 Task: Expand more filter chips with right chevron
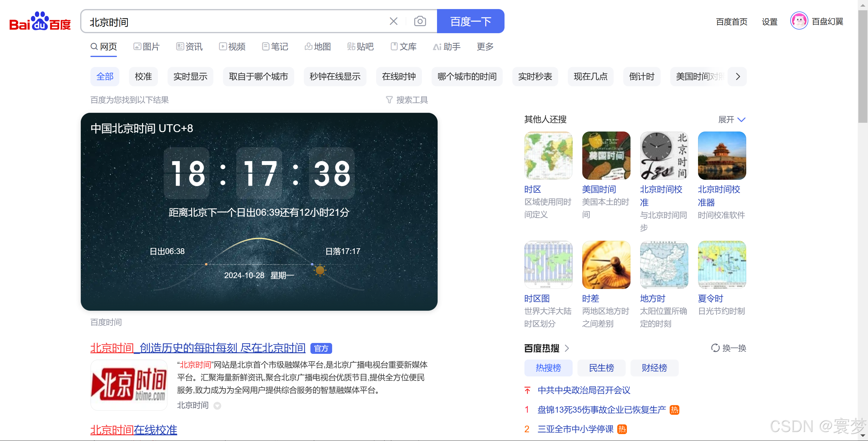(x=737, y=77)
